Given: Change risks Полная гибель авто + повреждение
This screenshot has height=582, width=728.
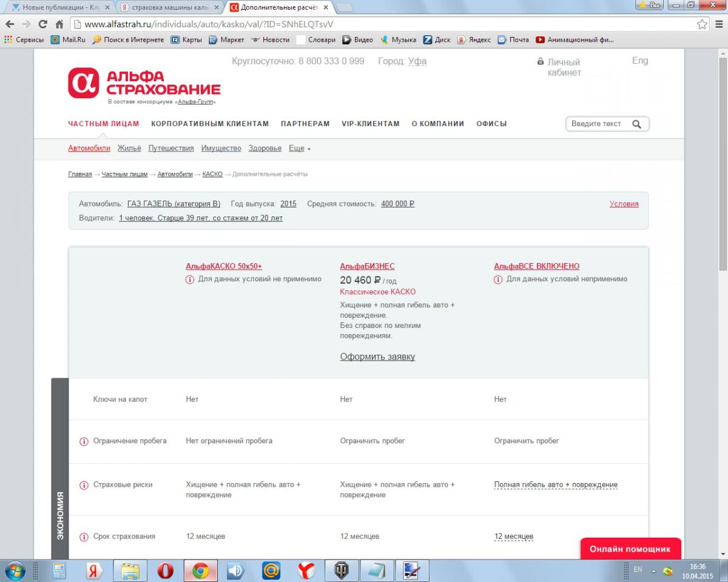Looking at the screenshot, I should click(556, 485).
